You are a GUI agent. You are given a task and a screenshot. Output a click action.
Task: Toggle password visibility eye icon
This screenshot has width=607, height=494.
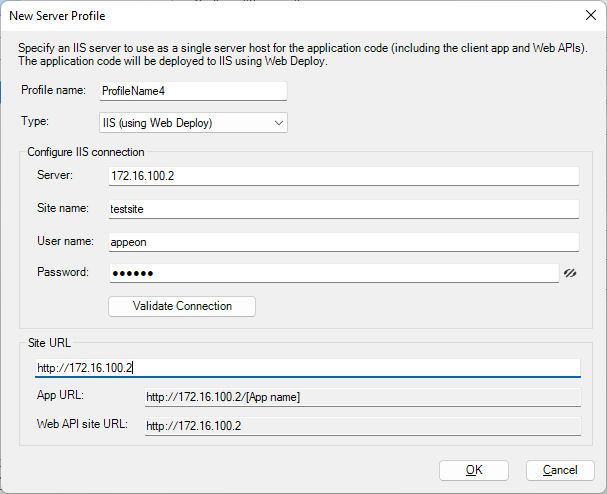pyautogui.click(x=571, y=273)
